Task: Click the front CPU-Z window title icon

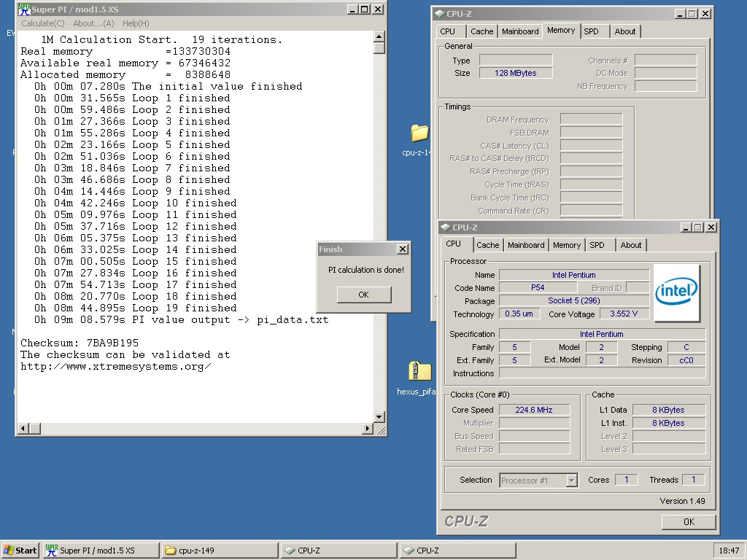Action: (446, 227)
